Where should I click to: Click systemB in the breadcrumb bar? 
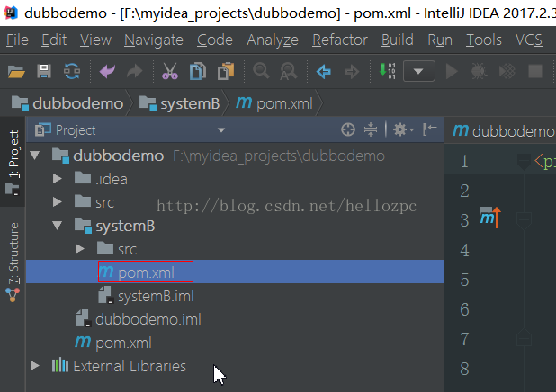(179, 103)
